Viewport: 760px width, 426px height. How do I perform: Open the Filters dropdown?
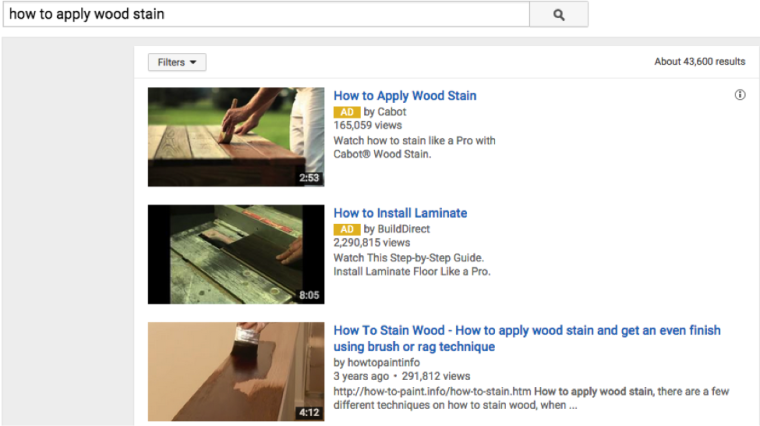point(177,62)
